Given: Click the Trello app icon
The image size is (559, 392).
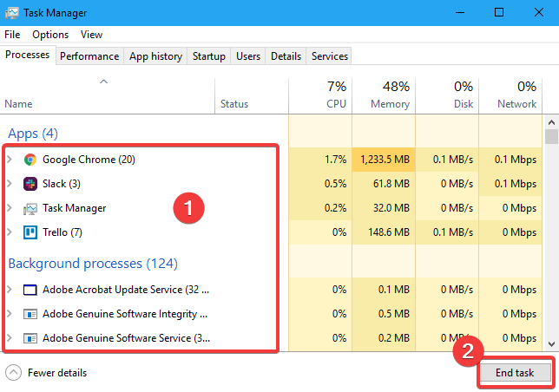Looking at the screenshot, I should coord(30,232).
